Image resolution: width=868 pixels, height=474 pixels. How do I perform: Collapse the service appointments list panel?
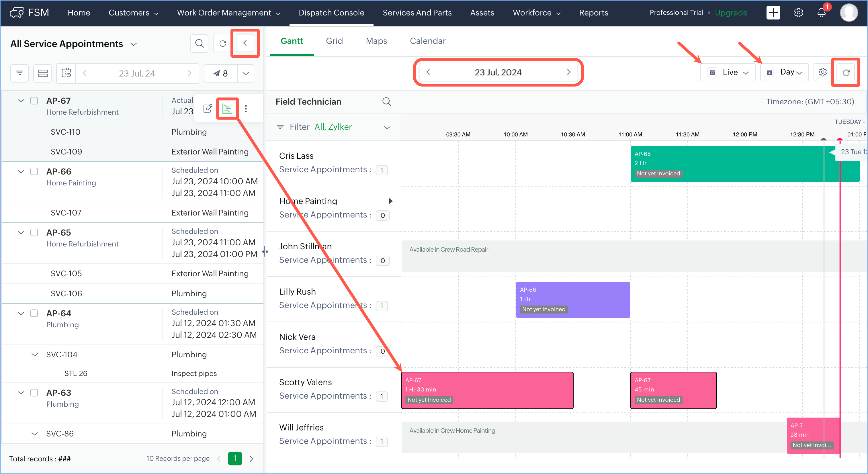coord(245,43)
